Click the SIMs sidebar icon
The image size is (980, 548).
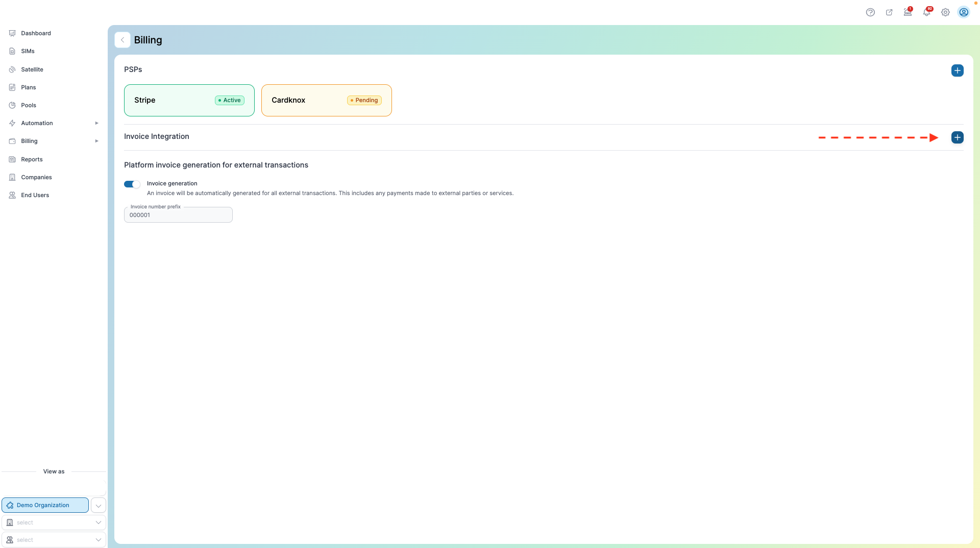point(12,51)
